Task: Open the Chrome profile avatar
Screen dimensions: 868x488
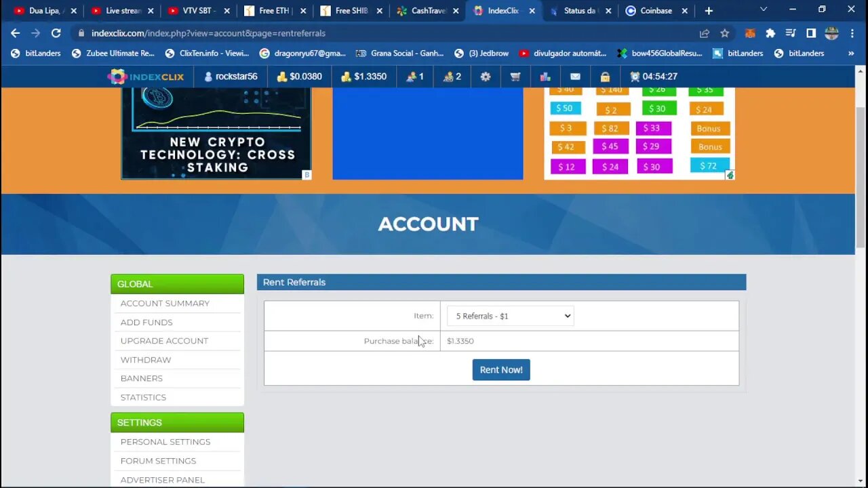Action: [832, 33]
